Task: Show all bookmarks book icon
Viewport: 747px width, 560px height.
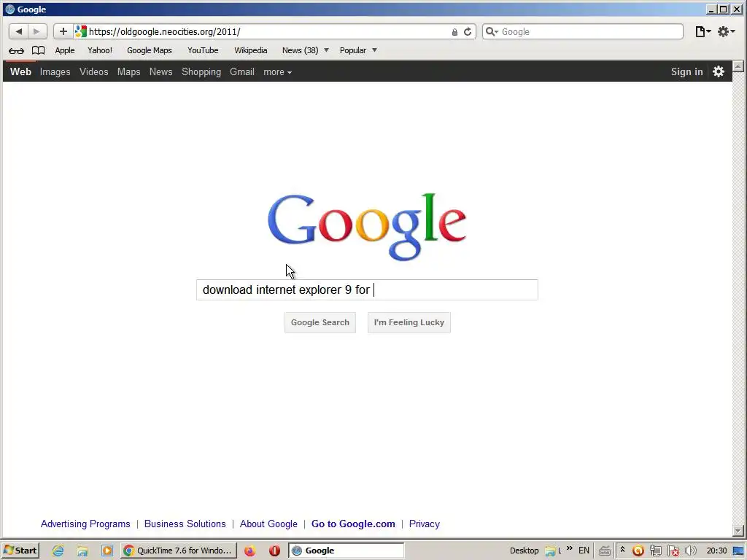Action: click(x=38, y=50)
